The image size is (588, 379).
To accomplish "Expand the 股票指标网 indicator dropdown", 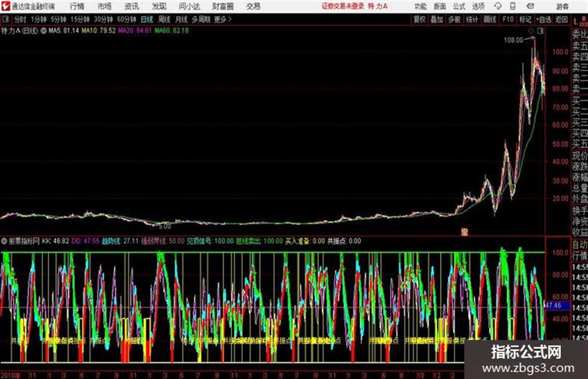I will pos(4,241).
